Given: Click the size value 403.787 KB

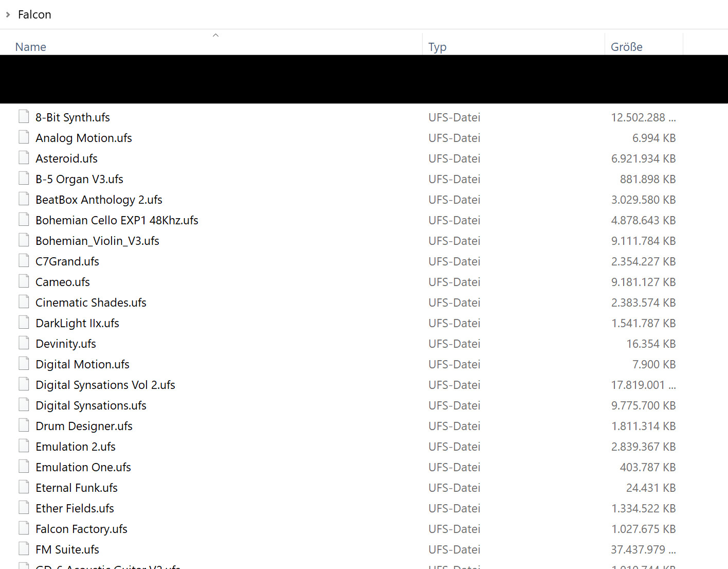Looking at the screenshot, I should [x=648, y=467].
